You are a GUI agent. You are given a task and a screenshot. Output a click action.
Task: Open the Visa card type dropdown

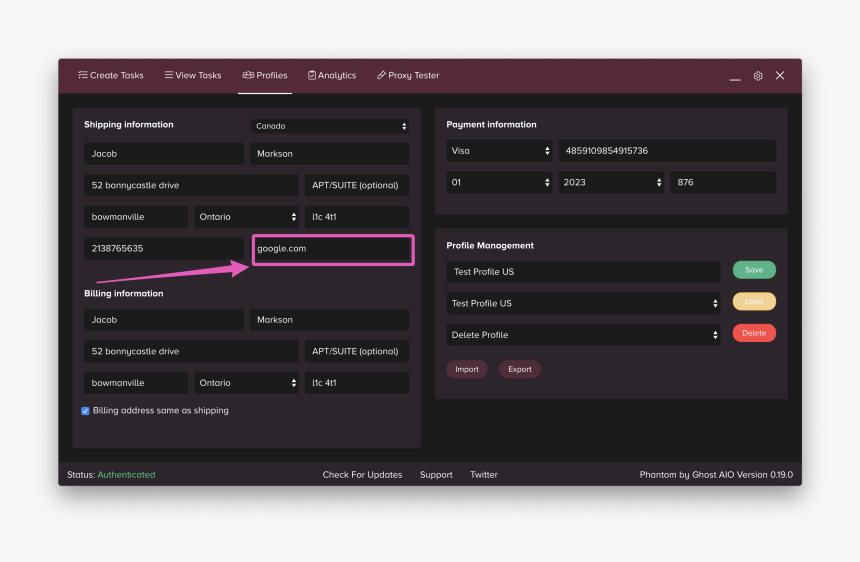[x=499, y=151]
